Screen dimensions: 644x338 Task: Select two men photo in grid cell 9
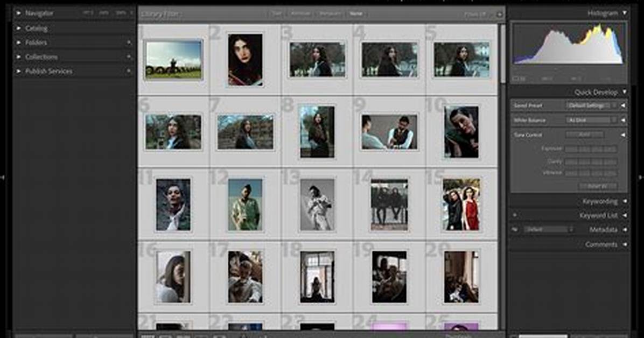(389, 132)
